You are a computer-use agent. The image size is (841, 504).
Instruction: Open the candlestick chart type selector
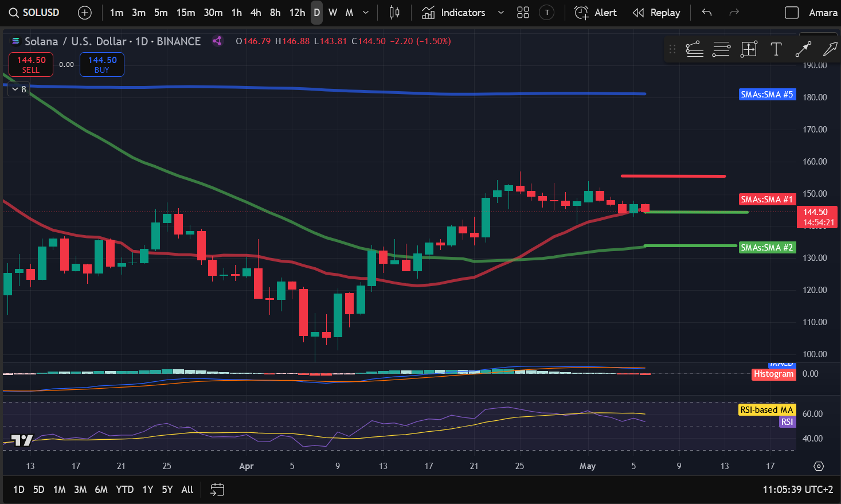tap(394, 13)
